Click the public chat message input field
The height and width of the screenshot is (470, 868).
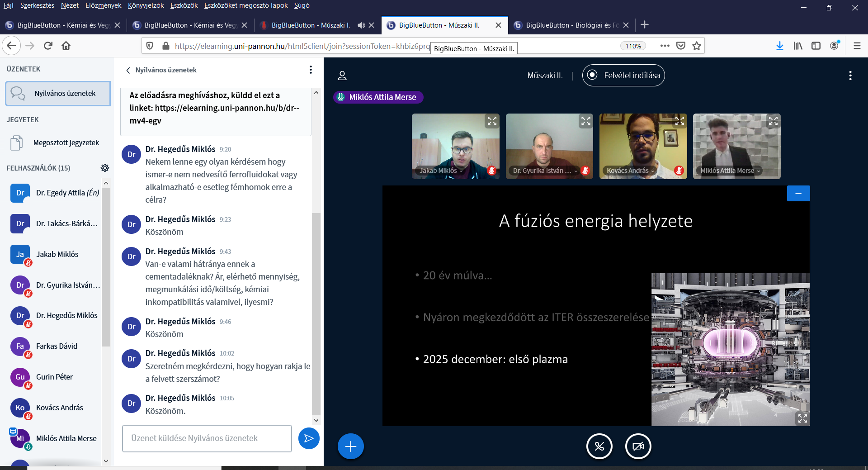(207, 438)
